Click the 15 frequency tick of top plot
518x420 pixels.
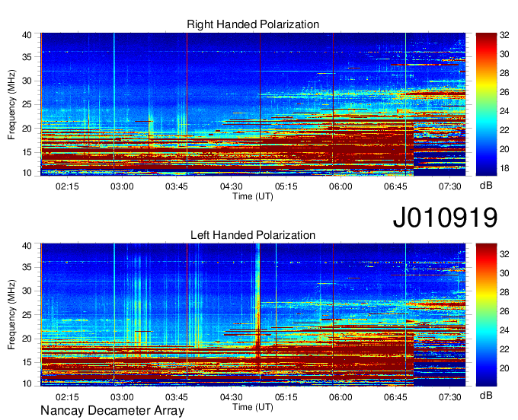coord(27,152)
